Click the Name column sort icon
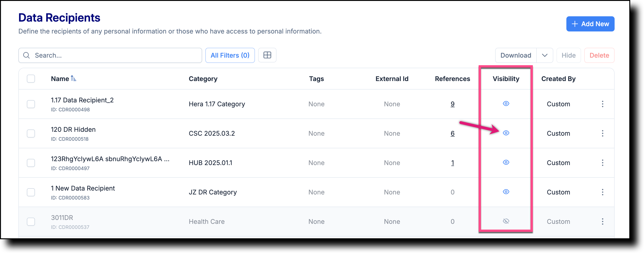The width and height of the screenshot is (644, 253). pyautogui.click(x=73, y=79)
